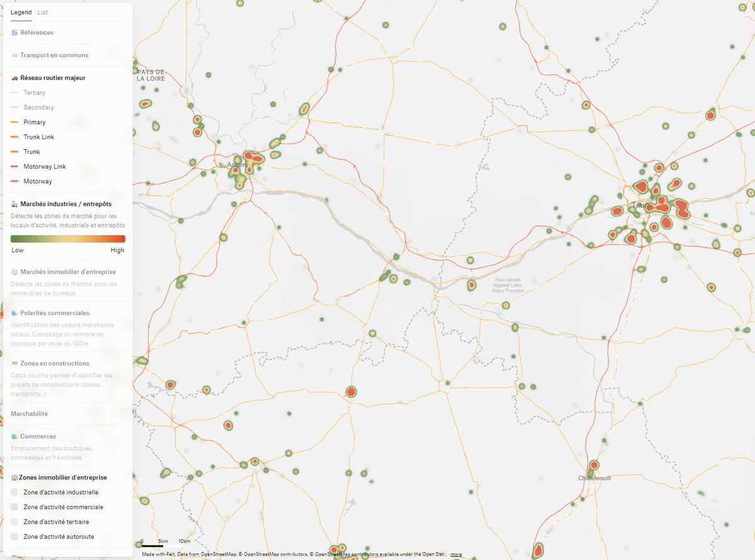Select the Transport en communs bus icon
Image resolution: width=755 pixels, height=560 pixels.
[x=14, y=55]
